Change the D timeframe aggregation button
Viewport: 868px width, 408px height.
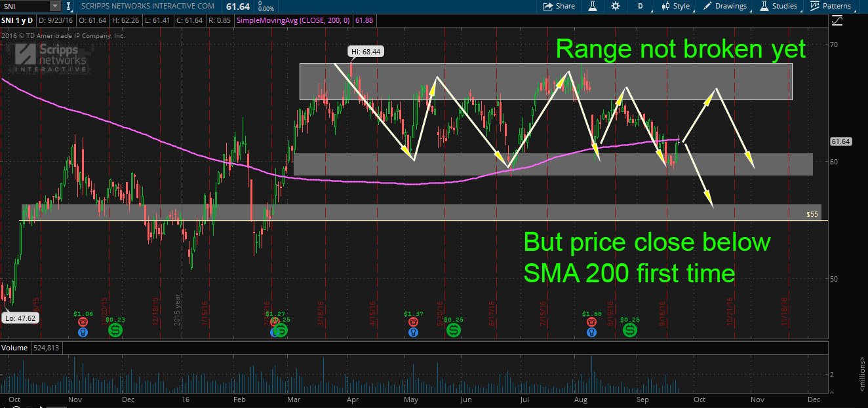tap(640, 6)
